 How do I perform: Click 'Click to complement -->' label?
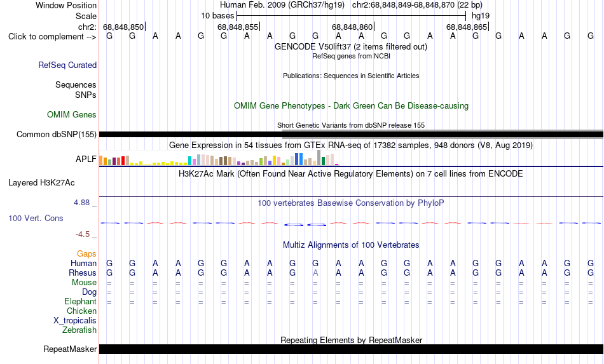point(52,37)
